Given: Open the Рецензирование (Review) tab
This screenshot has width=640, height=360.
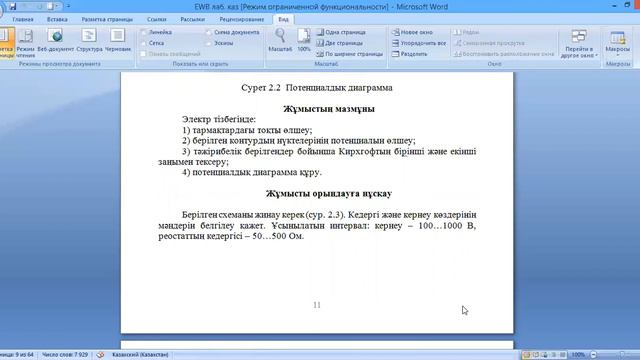Looking at the screenshot, I should (x=242, y=19).
